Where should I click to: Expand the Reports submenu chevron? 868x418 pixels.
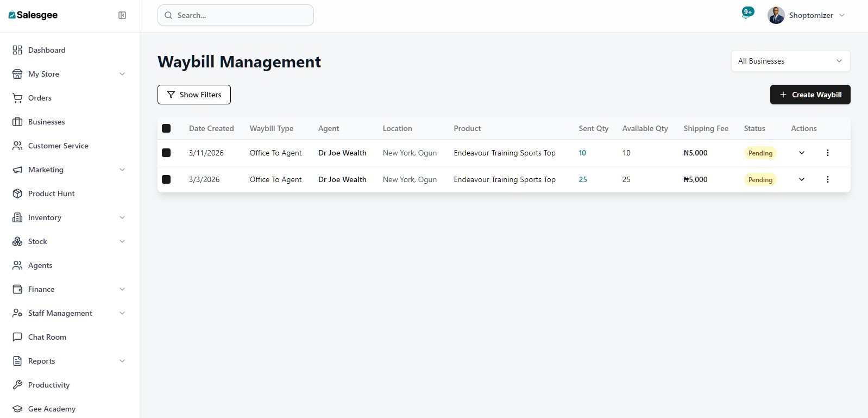122,361
